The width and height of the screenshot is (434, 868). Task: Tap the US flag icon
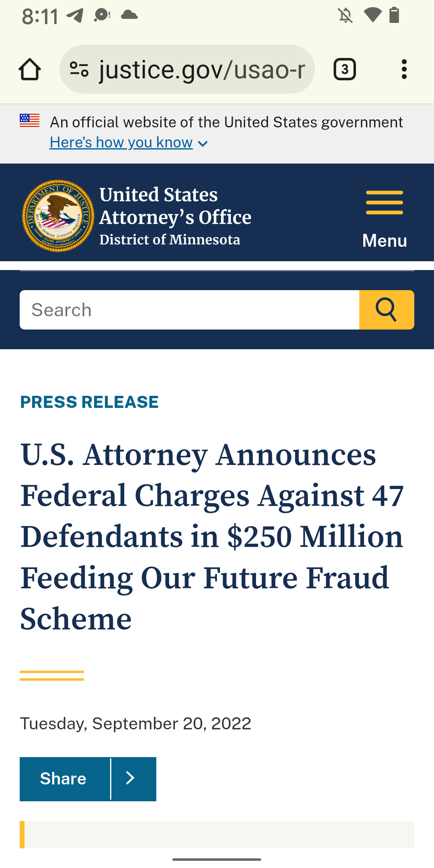[30, 120]
